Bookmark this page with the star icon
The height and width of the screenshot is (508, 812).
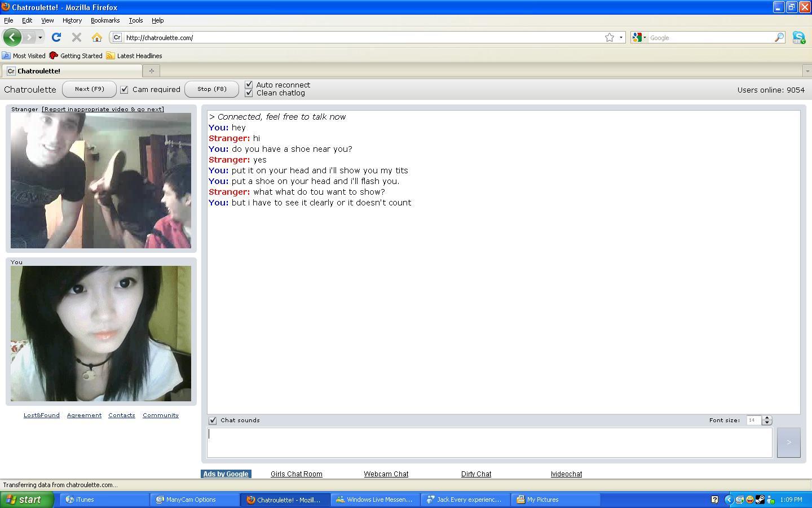[x=610, y=37]
